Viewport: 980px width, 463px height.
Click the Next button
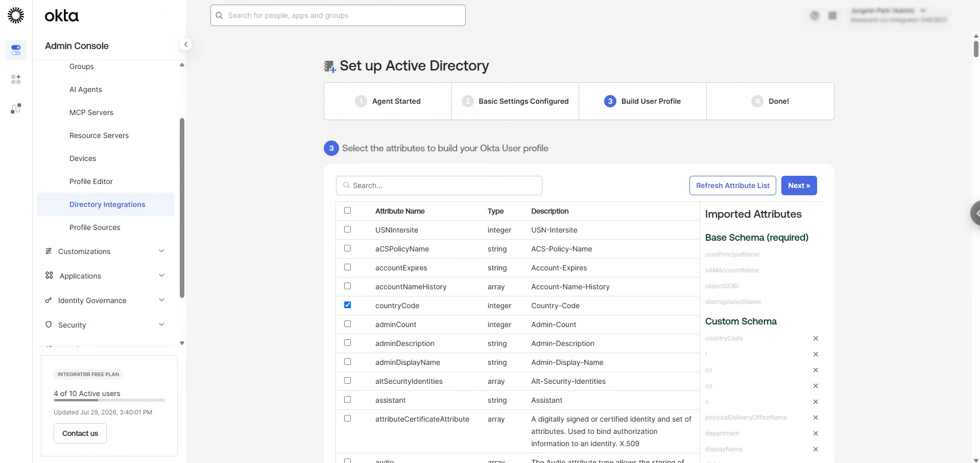[799, 186]
